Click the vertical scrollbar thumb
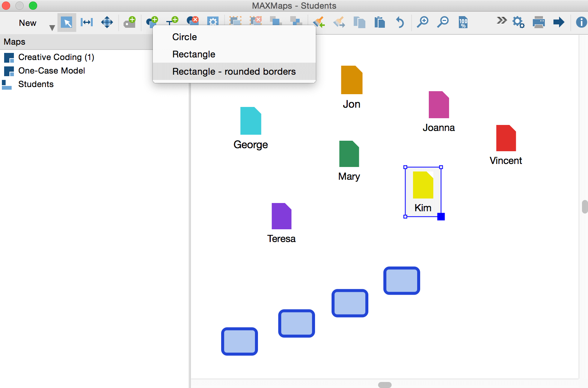This screenshot has height=388, width=588. tap(585, 207)
